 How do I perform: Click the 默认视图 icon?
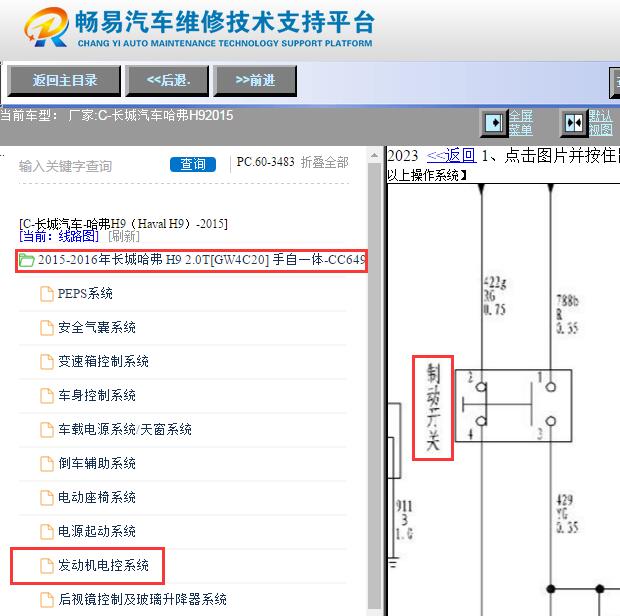pyautogui.click(x=574, y=123)
